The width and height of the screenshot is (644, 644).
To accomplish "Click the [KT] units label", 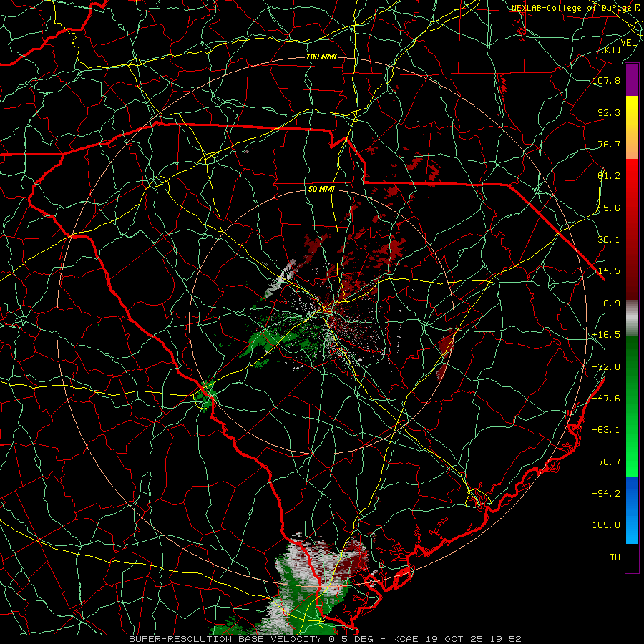I will pyautogui.click(x=611, y=49).
